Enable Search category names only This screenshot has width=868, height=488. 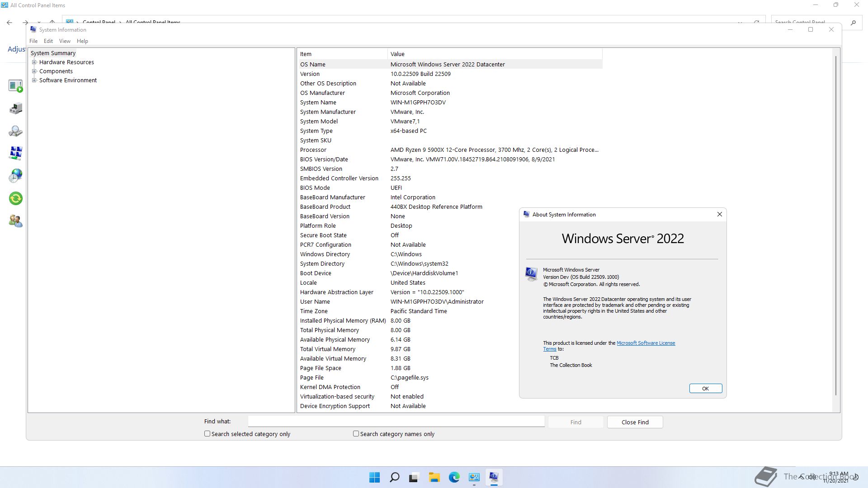click(356, 433)
